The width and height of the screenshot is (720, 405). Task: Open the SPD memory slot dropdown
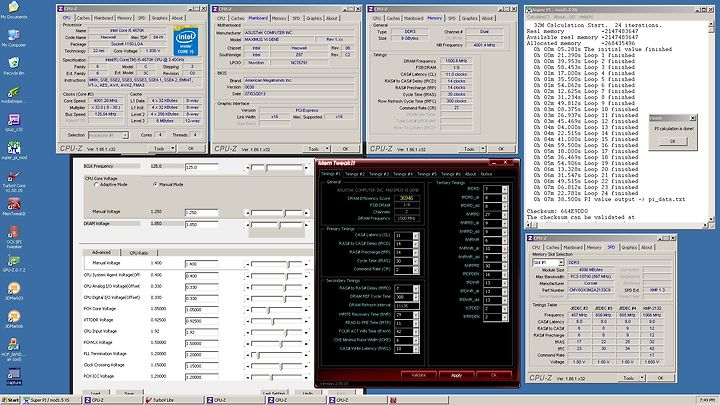(561, 262)
